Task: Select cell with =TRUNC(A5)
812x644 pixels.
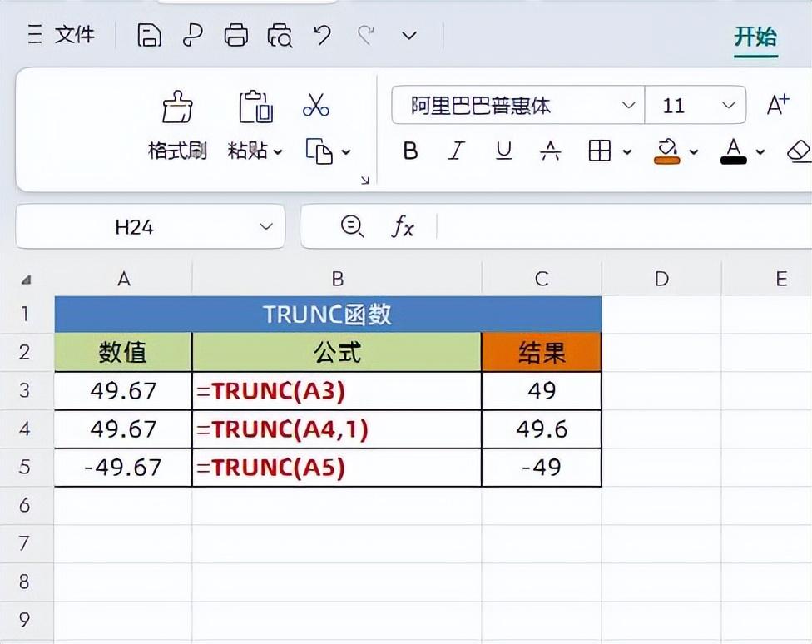Action: [x=337, y=468]
